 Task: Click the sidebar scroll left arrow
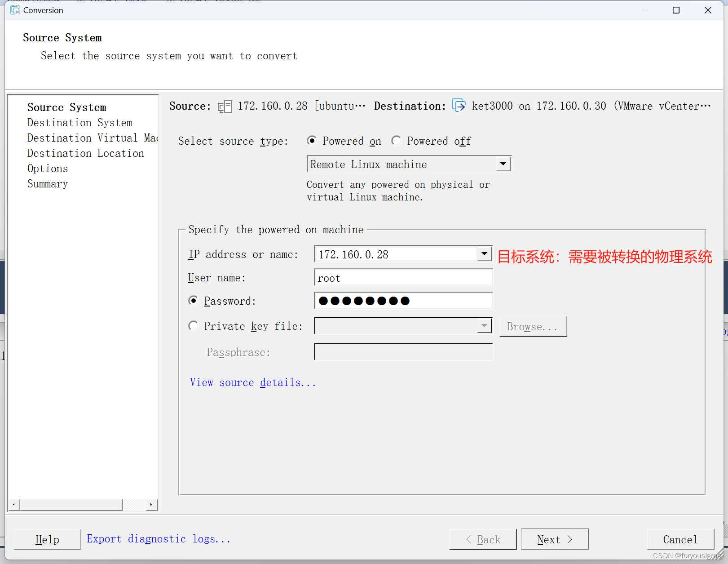pyautogui.click(x=14, y=505)
